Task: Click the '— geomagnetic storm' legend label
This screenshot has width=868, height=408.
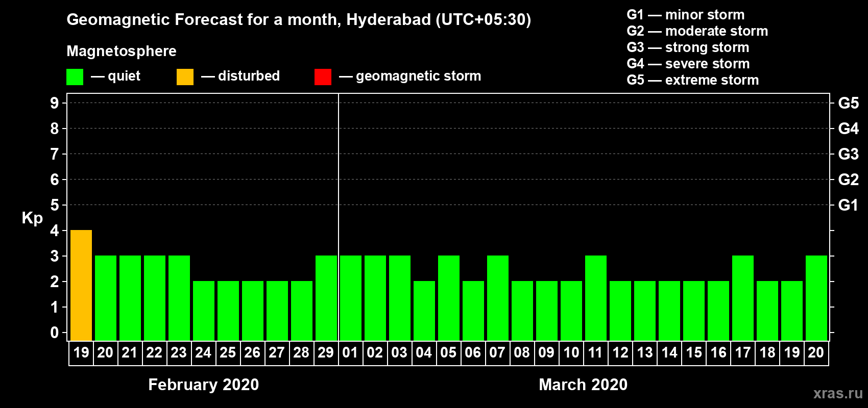Action: (410, 76)
